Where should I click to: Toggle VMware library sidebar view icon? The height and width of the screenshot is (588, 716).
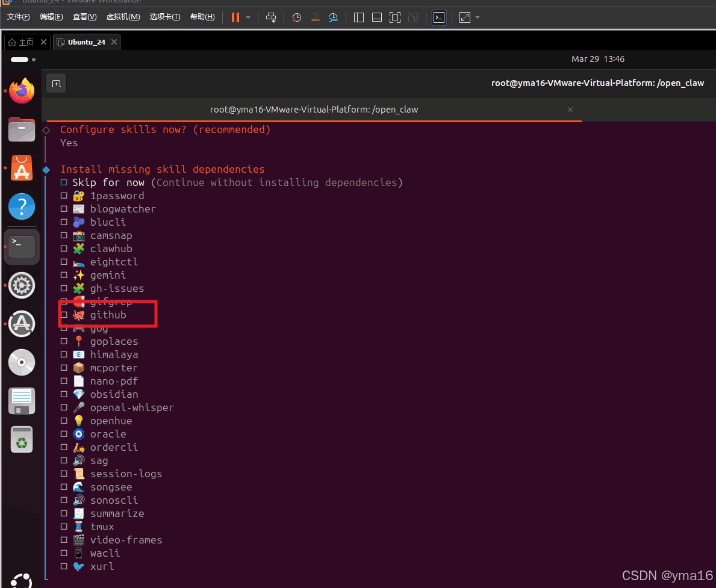click(x=359, y=17)
